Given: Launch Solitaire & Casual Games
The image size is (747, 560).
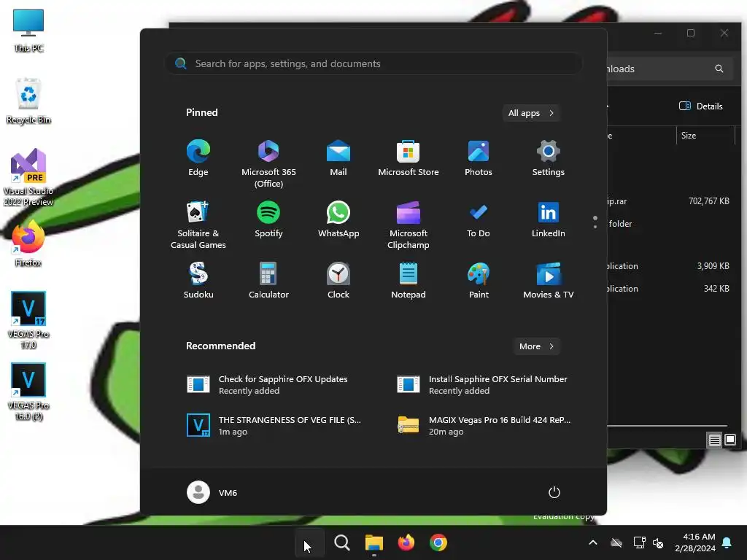Looking at the screenshot, I should click(198, 225).
